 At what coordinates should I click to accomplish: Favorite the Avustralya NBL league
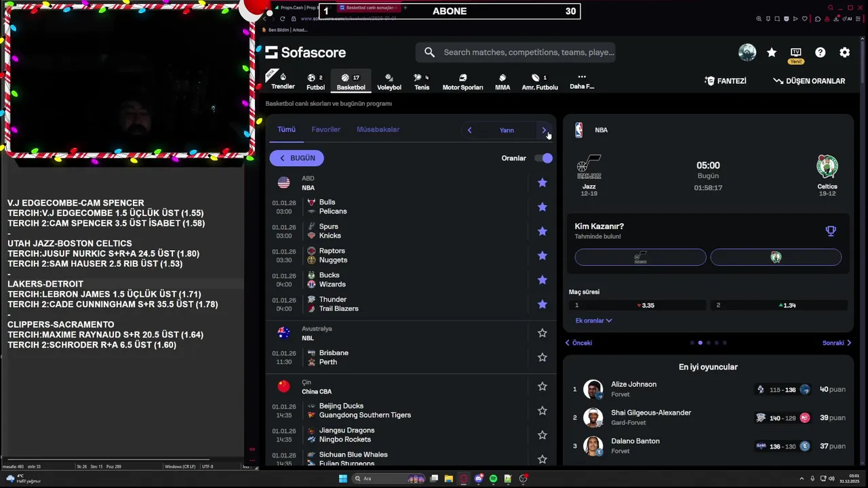pos(542,333)
